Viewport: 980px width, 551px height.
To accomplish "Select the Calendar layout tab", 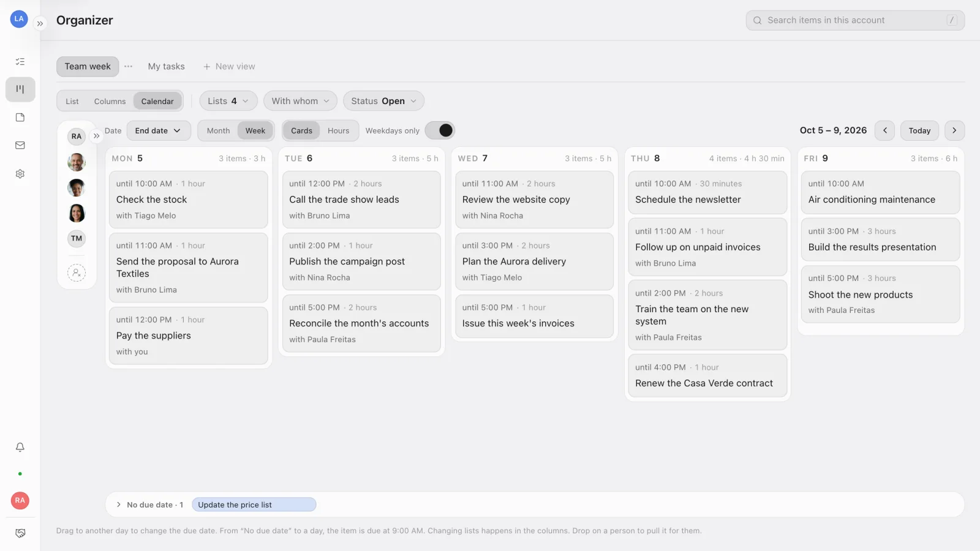I will tap(157, 101).
